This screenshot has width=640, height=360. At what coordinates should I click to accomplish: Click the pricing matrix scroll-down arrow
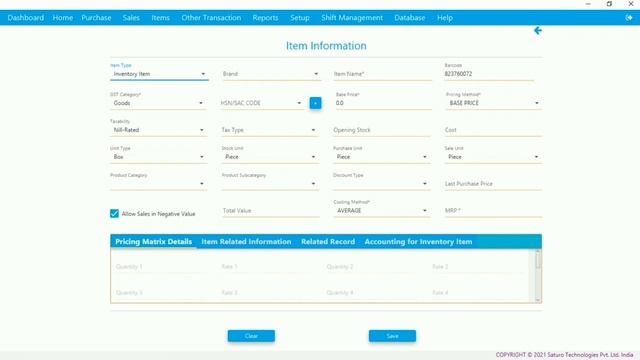pos(538,300)
